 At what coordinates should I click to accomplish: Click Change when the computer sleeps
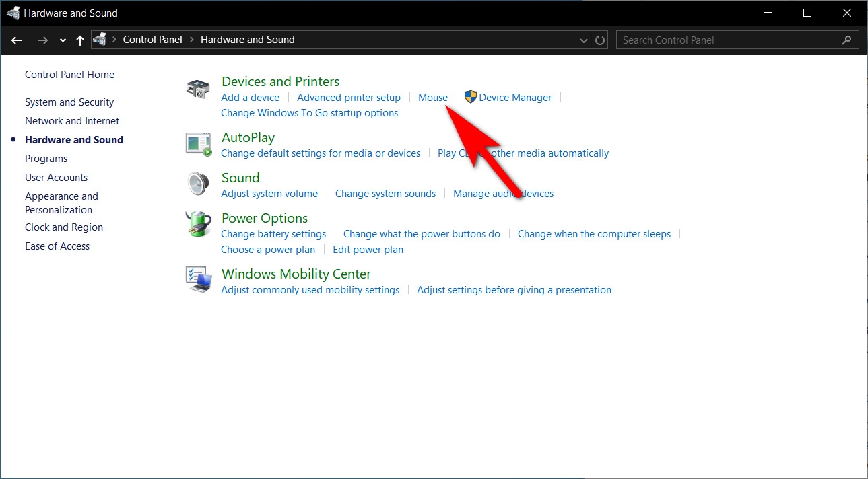(594, 234)
